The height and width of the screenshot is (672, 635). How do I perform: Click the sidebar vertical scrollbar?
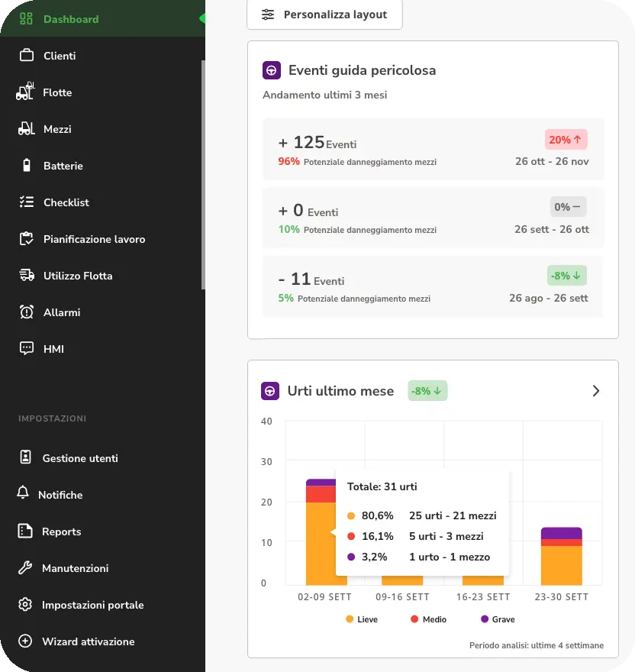click(x=203, y=176)
